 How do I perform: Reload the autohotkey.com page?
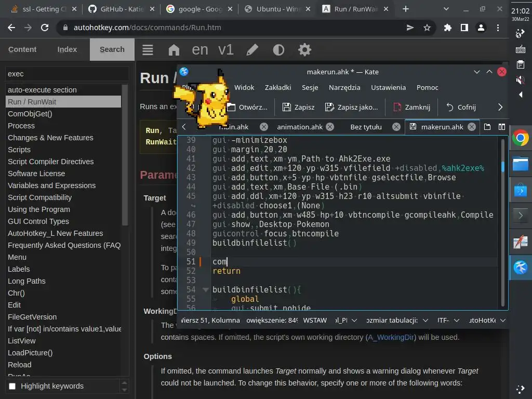[x=45, y=28]
